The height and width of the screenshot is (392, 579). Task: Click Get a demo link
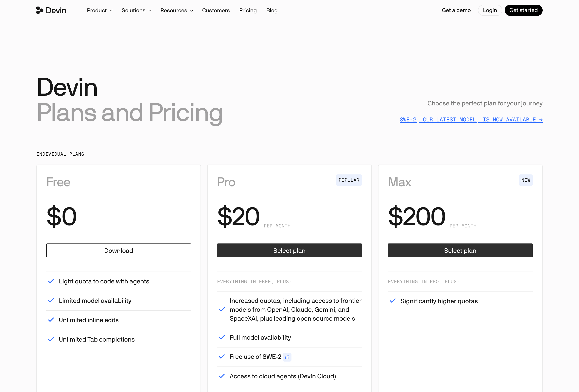[456, 10]
